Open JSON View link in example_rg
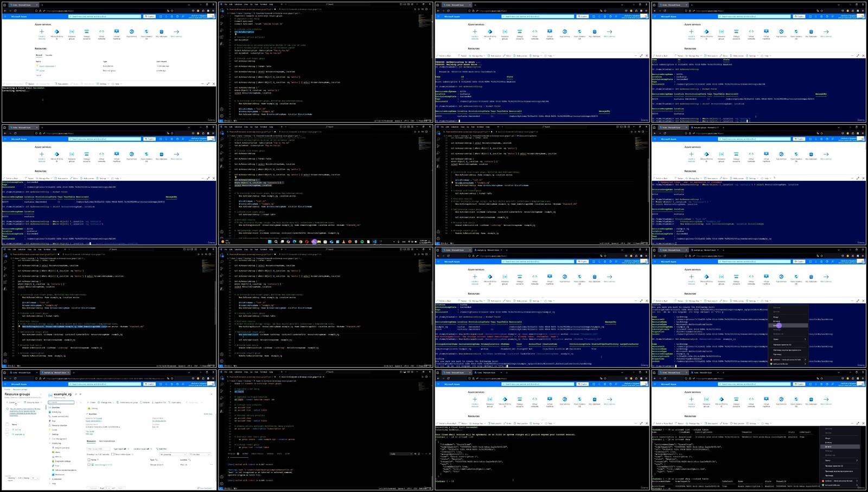 (208, 414)
